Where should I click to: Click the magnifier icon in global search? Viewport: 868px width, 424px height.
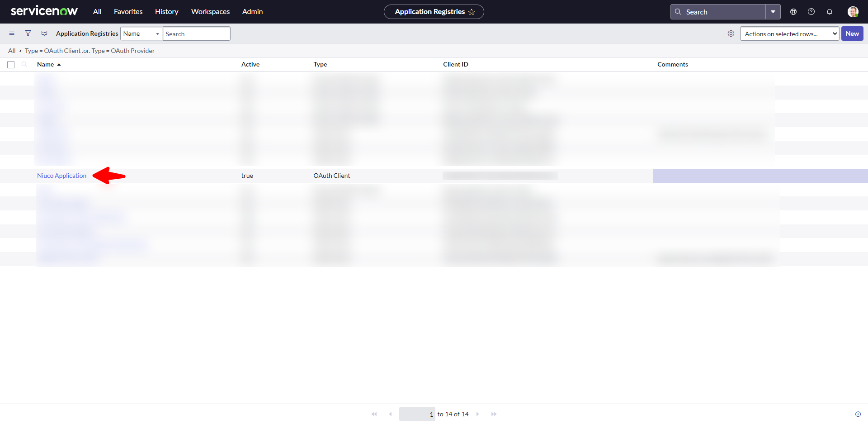[x=678, y=12]
